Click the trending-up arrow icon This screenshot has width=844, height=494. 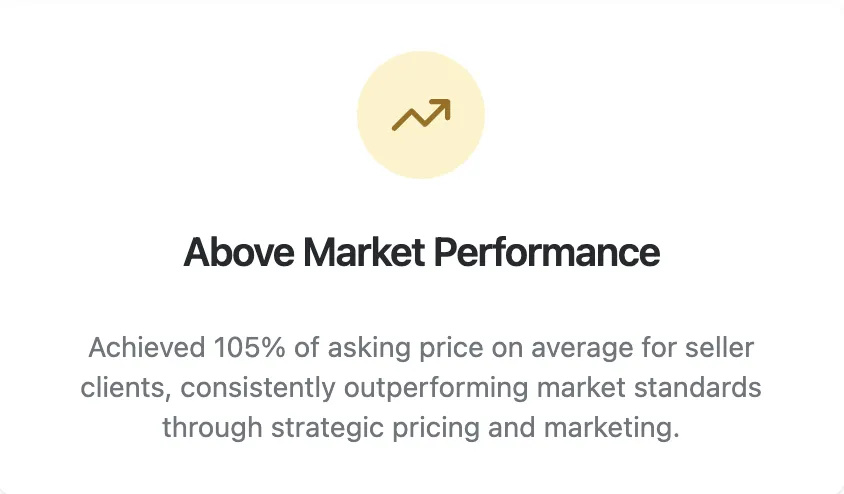pos(420,116)
